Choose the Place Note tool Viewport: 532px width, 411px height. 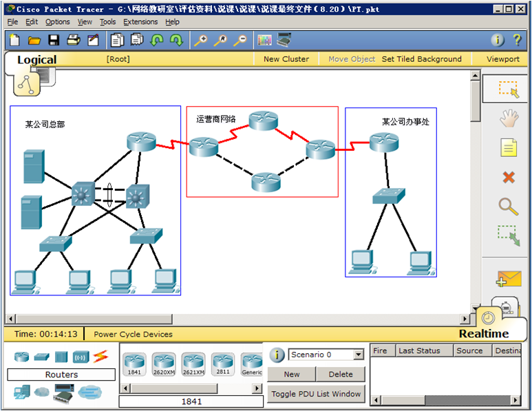coord(509,147)
